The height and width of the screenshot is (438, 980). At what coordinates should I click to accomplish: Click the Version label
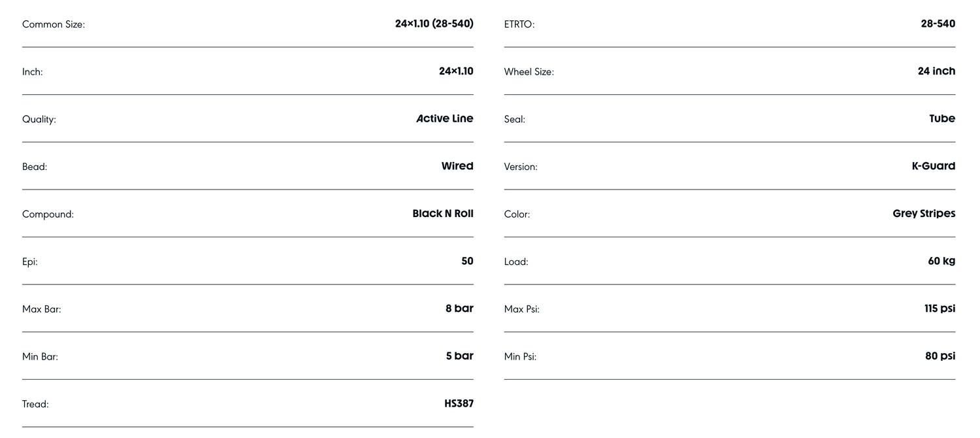click(x=521, y=167)
